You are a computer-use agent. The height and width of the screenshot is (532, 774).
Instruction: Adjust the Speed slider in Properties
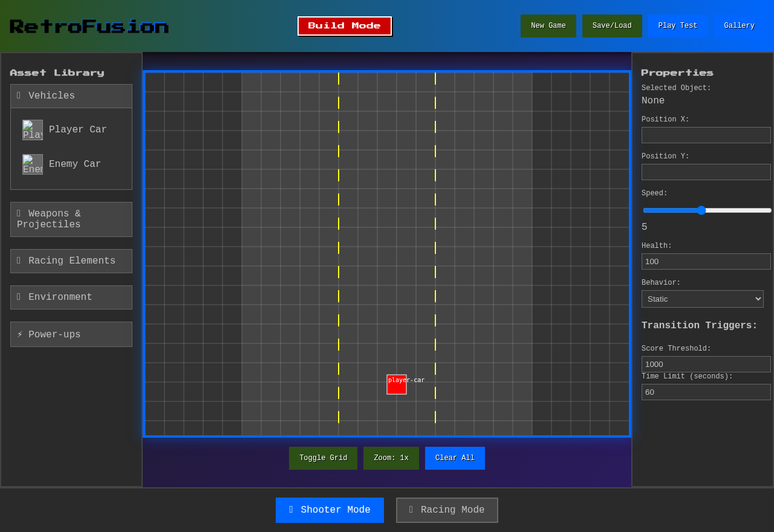701,210
